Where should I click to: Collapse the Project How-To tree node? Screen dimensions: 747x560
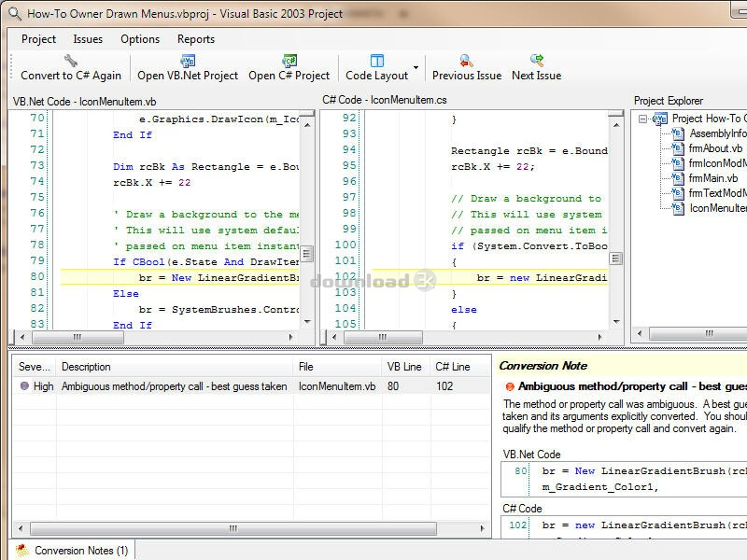(642, 119)
